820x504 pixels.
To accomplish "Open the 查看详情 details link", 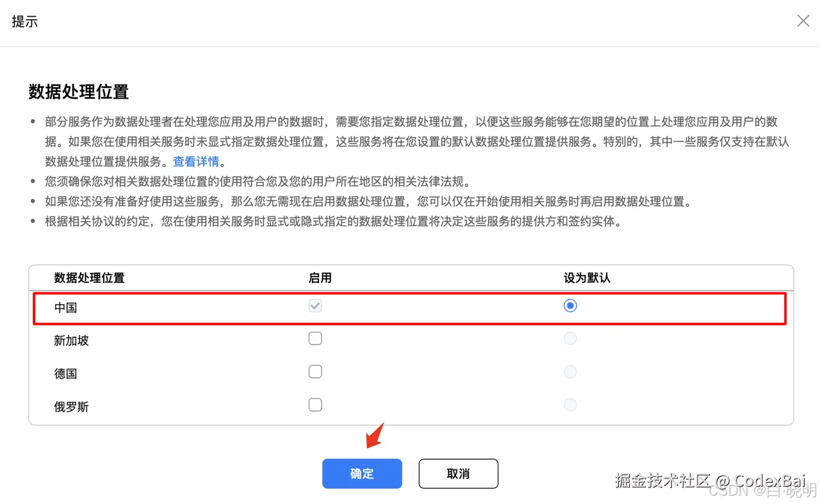I will pos(195,161).
